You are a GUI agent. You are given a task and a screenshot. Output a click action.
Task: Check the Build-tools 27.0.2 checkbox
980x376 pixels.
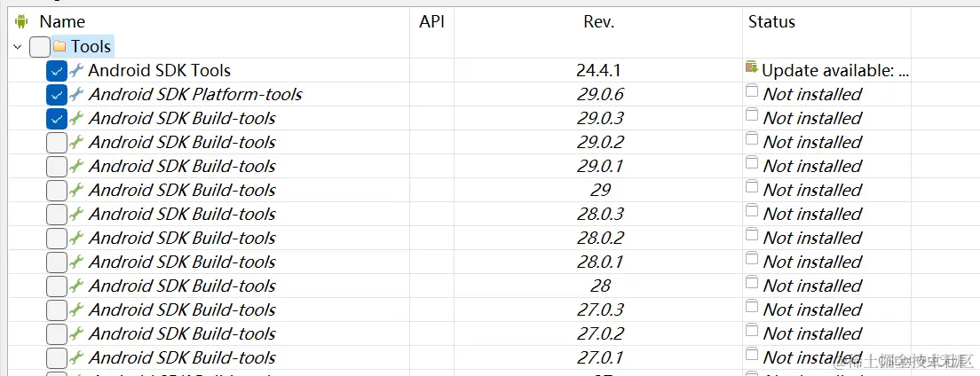click(57, 334)
